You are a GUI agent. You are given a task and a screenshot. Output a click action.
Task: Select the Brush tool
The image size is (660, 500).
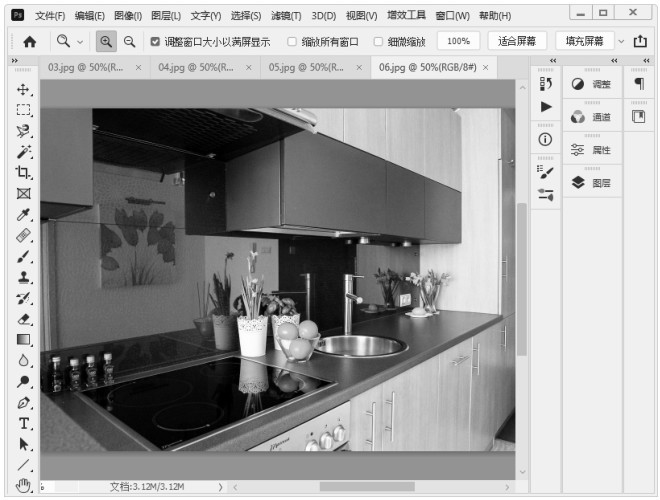coord(23,256)
